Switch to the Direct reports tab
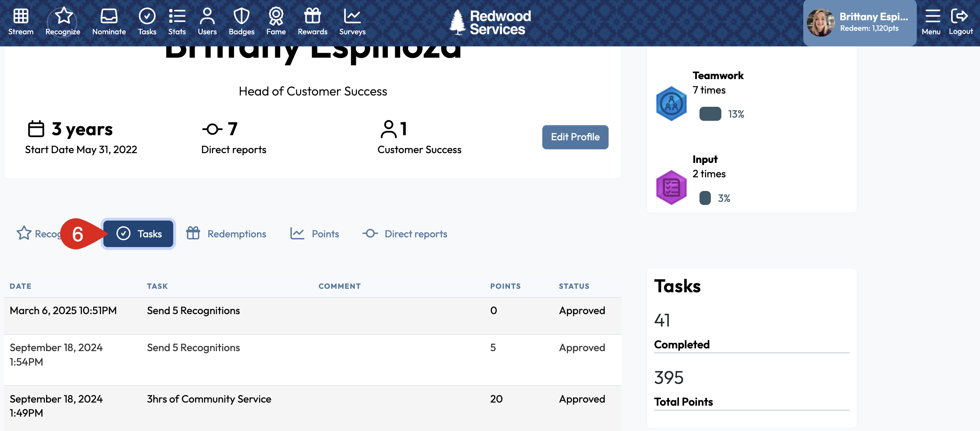Viewport: 980px width, 431px height. coord(405,234)
